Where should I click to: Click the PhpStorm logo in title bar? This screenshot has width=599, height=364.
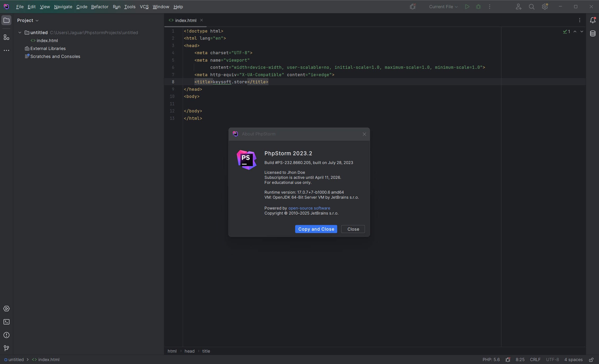6,7
